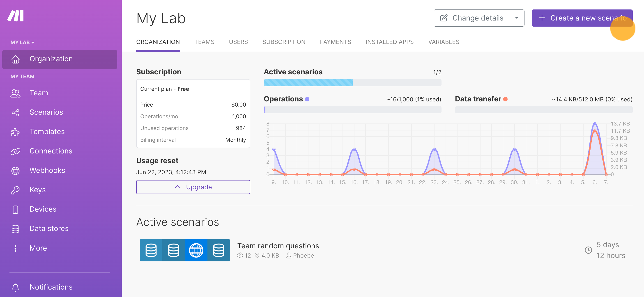Click the Notifications bell icon
This screenshot has height=297, width=644.
[x=16, y=287]
